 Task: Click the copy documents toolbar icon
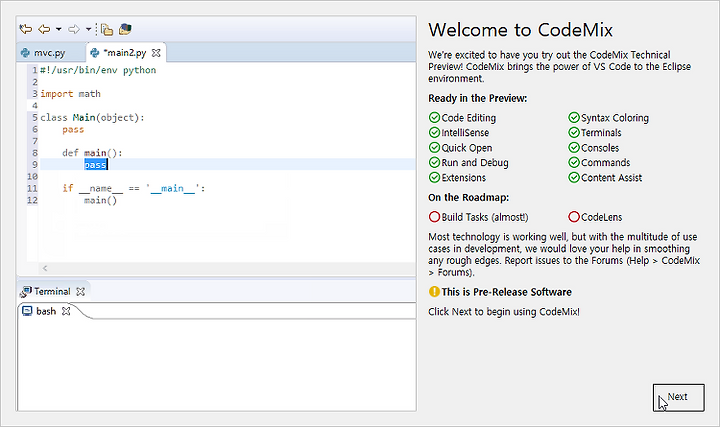(x=107, y=29)
